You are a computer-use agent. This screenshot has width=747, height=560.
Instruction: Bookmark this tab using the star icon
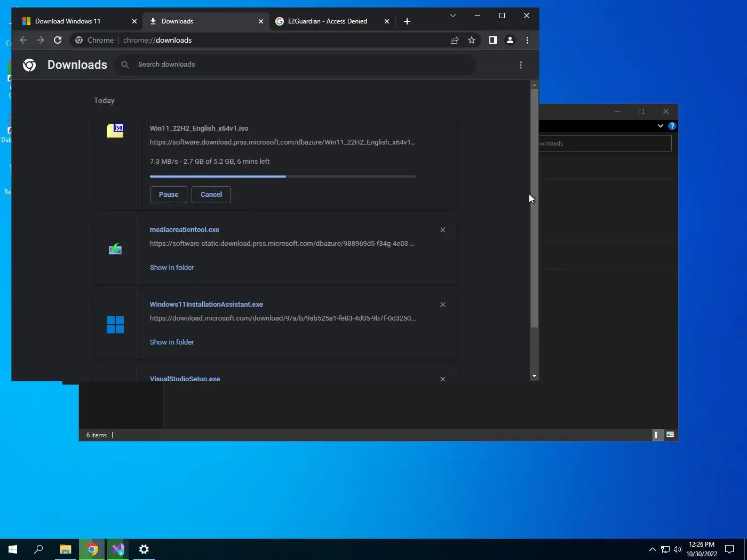tap(472, 40)
